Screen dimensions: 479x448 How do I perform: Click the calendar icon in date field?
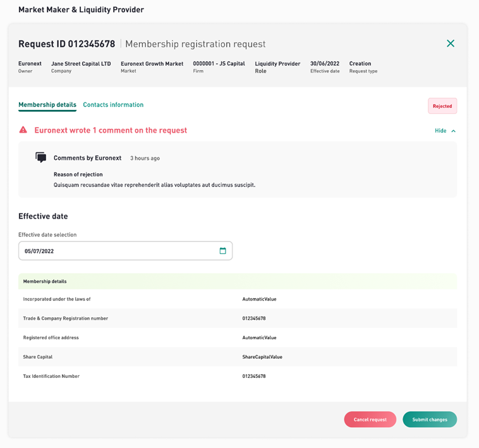[222, 251]
